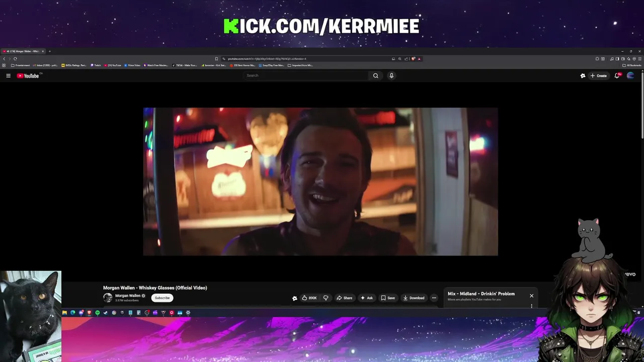The width and height of the screenshot is (644, 362).
Task: Open the settings gear on the taskbar
Action: point(188,313)
